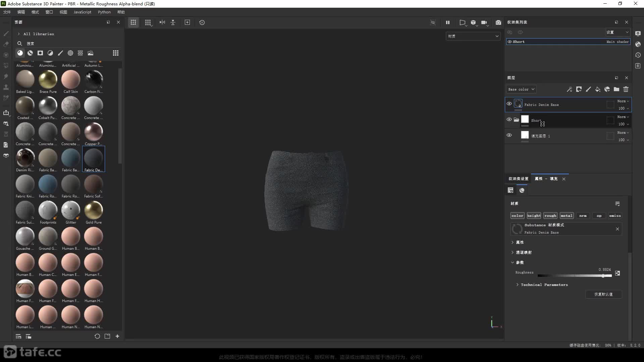Image resolution: width=644 pixels, height=362 pixels.
Task: Expand the 属性 section
Action: click(x=513, y=242)
